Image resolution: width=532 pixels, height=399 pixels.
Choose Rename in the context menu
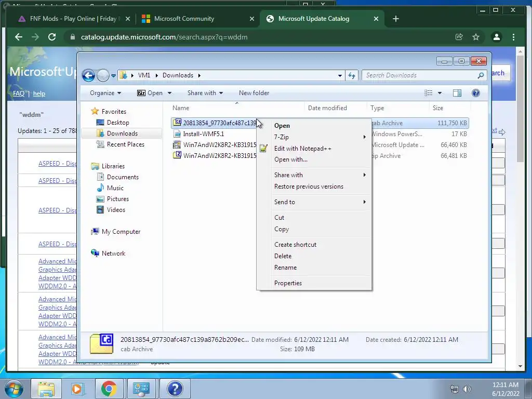(x=285, y=268)
